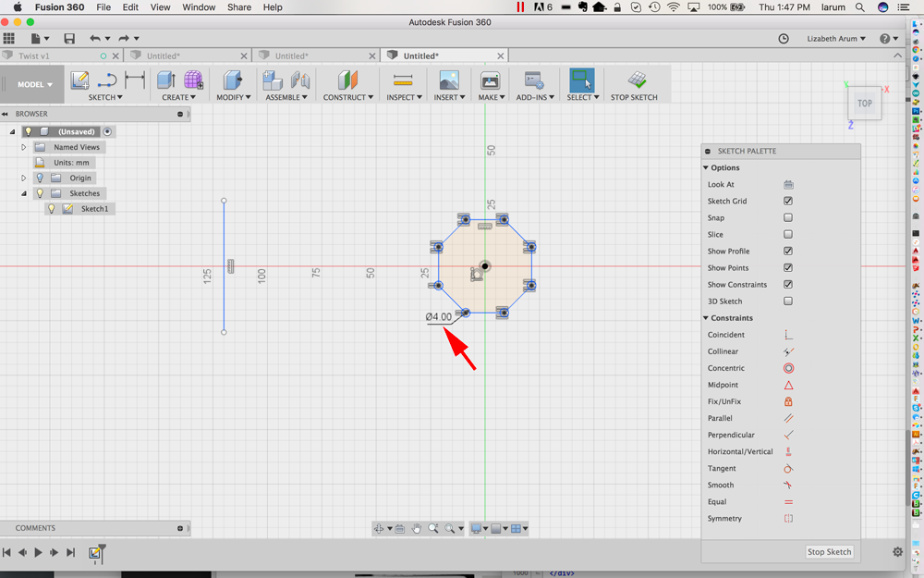Open the View menu
Screen dimensions: 924x578
(160, 7)
